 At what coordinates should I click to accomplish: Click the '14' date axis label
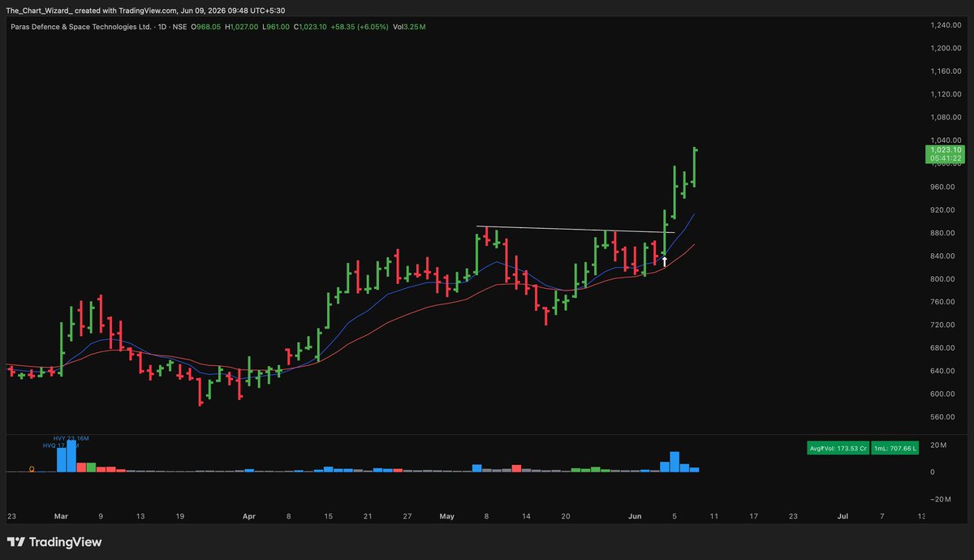(525, 515)
